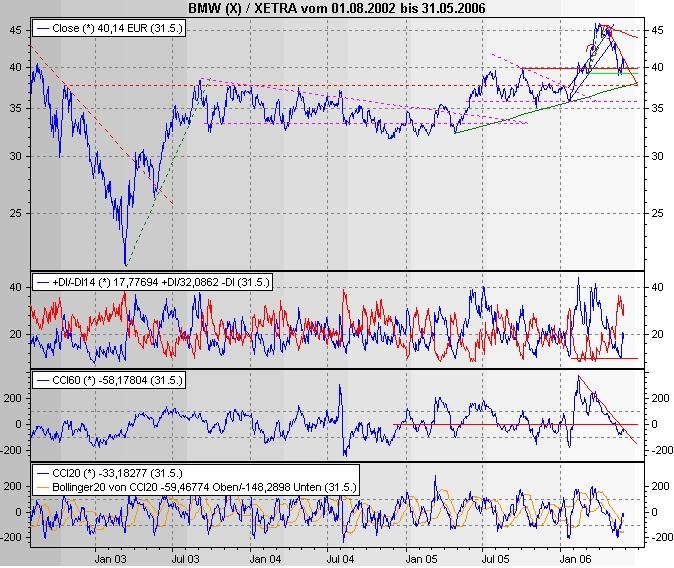
Task: Select the Bollinger20 von CCI20 legend line
Action: [197, 487]
